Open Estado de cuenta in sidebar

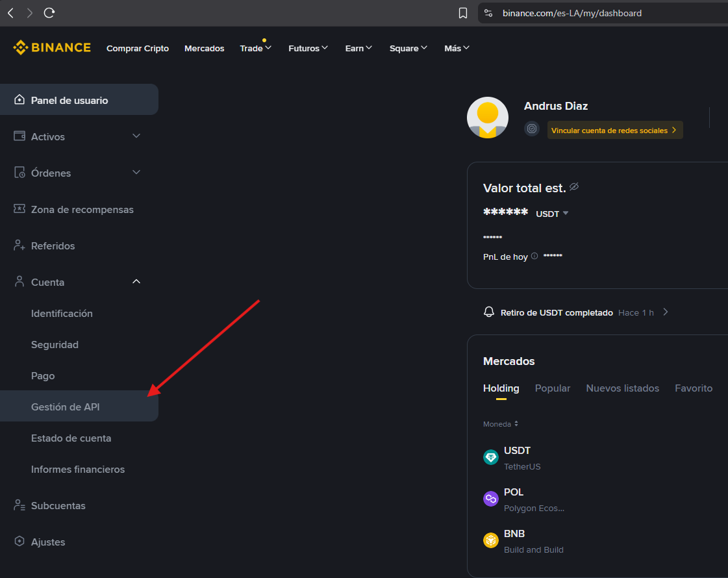pyautogui.click(x=71, y=438)
